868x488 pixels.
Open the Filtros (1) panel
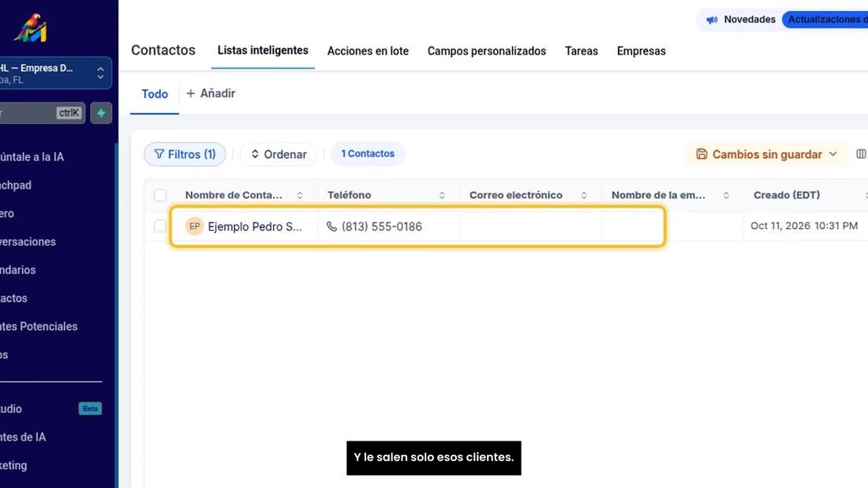click(x=185, y=154)
